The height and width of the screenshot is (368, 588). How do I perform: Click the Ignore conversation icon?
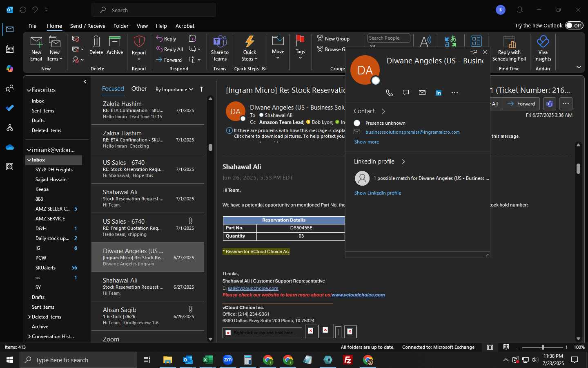76,39
